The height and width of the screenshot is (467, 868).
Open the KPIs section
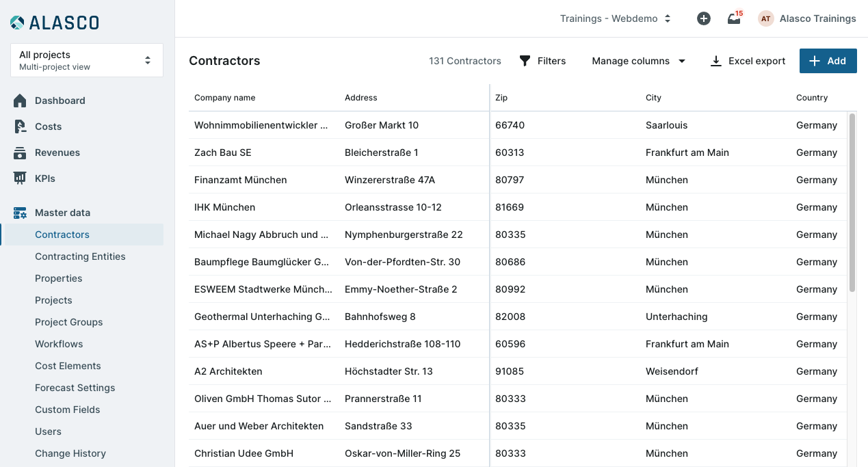point(45,178)
